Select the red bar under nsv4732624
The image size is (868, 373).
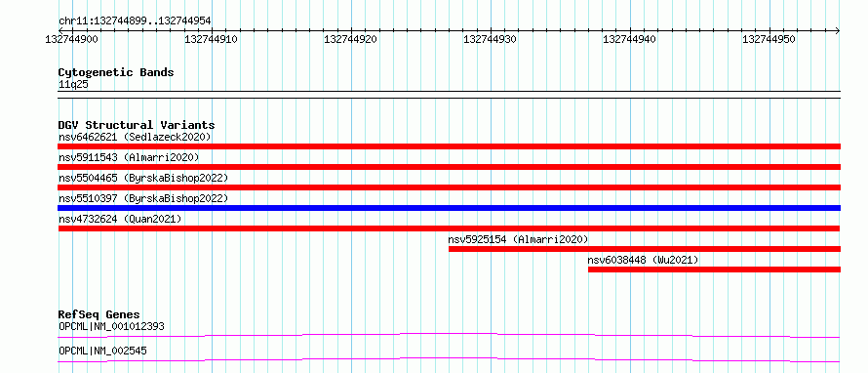449,228
